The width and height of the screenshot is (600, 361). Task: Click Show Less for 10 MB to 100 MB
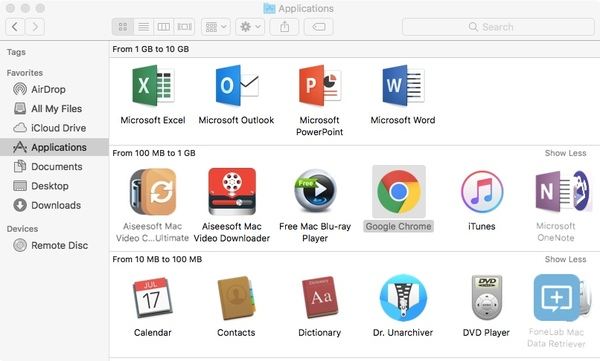point(565,260)
